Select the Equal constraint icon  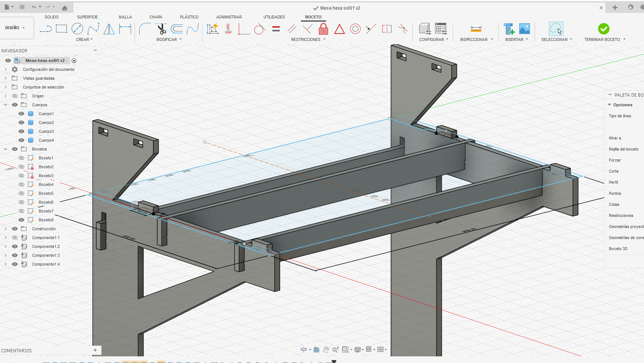[x=276, y=29]
